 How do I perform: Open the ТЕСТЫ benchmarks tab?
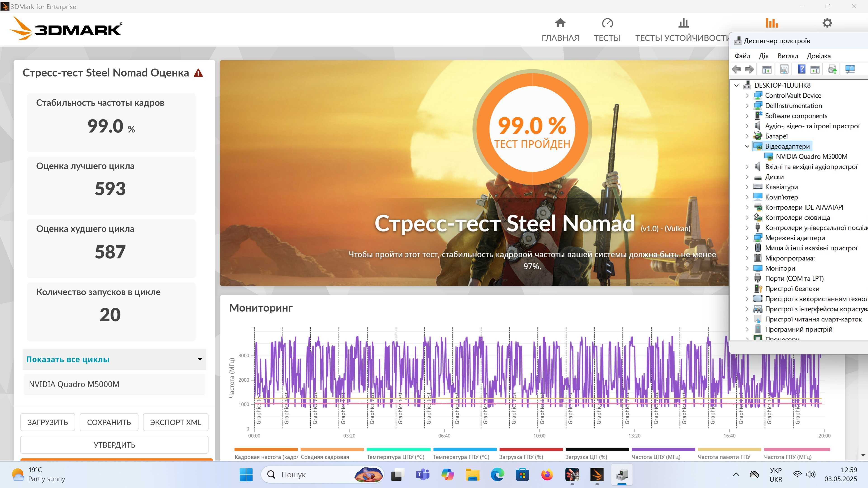pos(607,30)
